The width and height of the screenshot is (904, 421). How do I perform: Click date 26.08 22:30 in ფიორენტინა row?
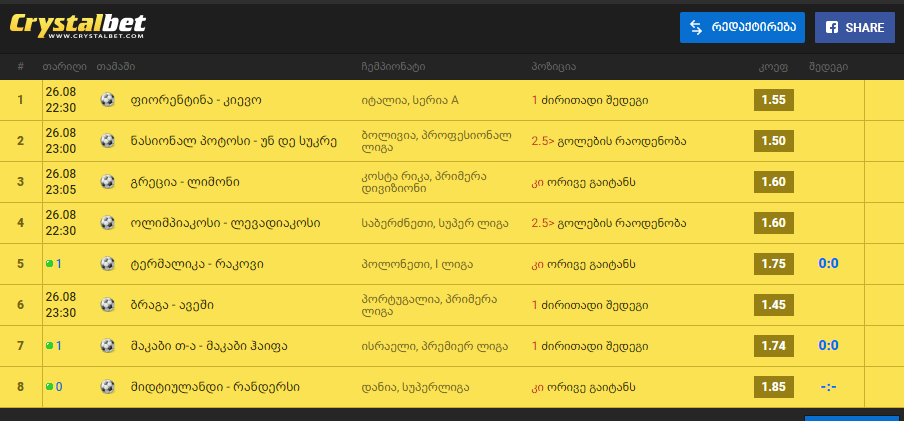(x=61, y=100)
